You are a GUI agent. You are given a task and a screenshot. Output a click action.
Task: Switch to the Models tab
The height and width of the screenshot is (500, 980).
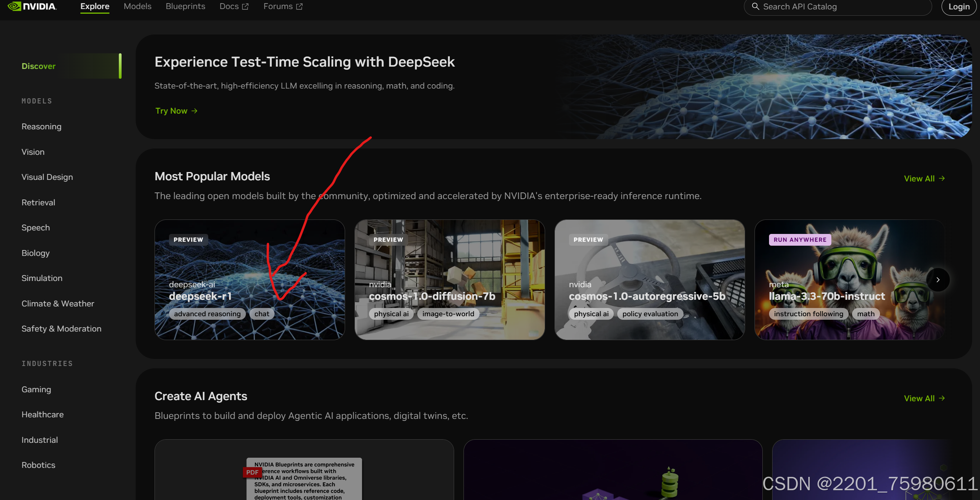137,6
